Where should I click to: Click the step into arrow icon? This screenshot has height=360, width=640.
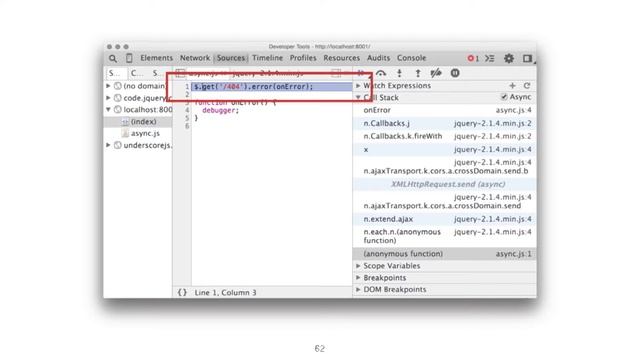(399, 73)
